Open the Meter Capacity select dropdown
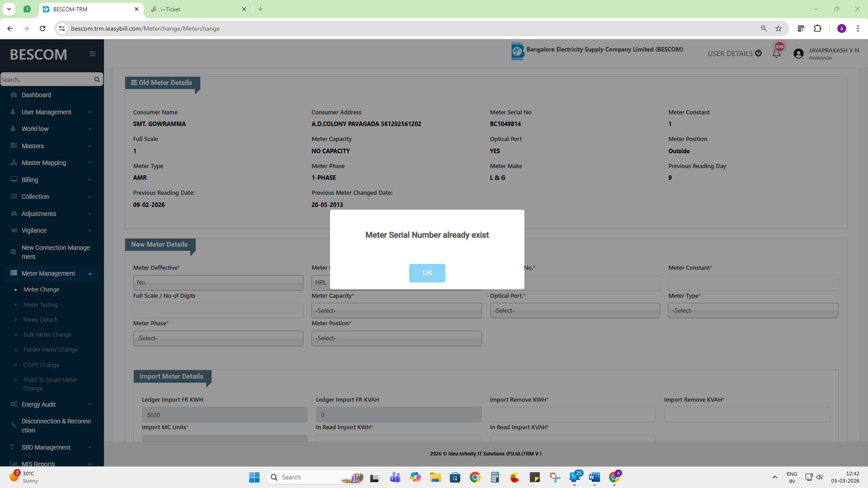Image resolution: width=868 pixels, height=488 pixels. [396, 310]
